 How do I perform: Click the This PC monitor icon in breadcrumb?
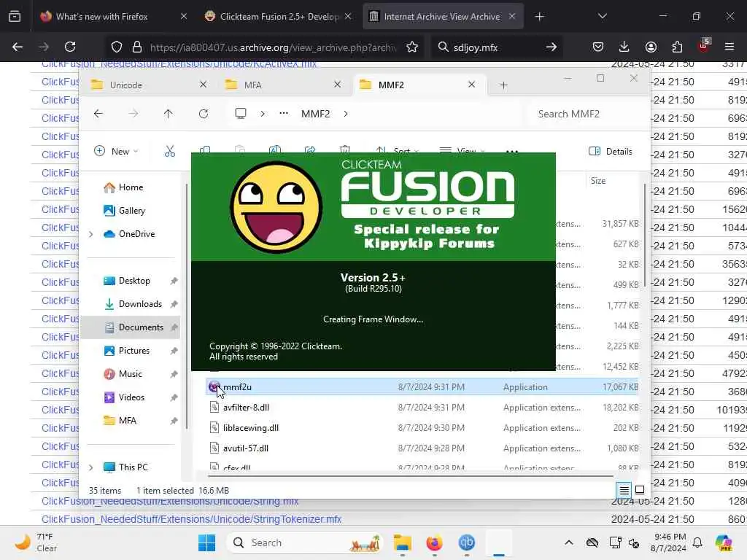241,113
